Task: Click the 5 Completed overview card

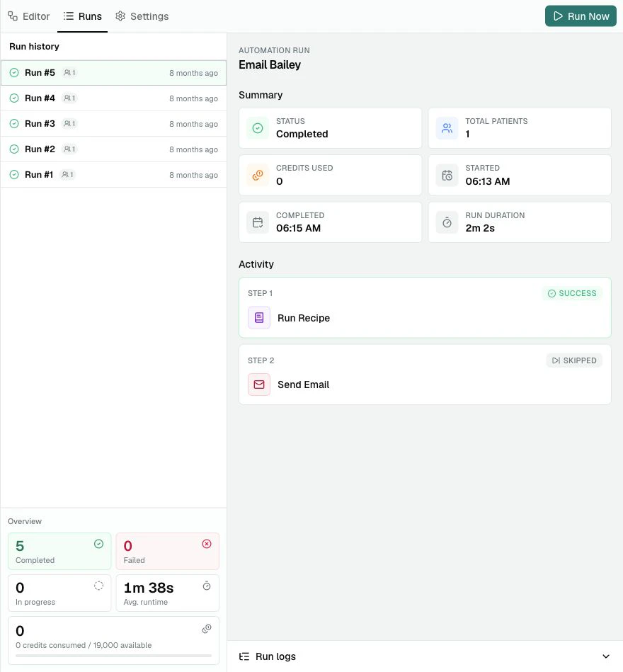Action: (x=59, y=551)
